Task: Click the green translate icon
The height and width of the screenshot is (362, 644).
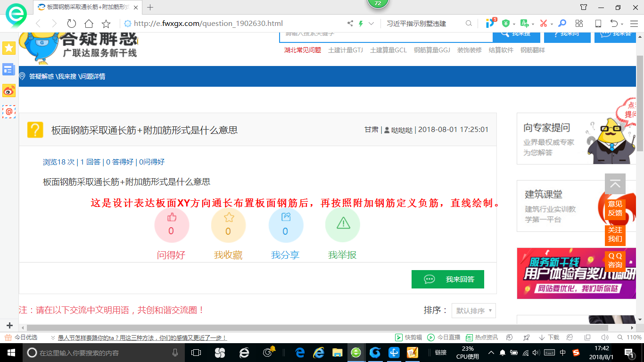Action: tap(524, 24)
